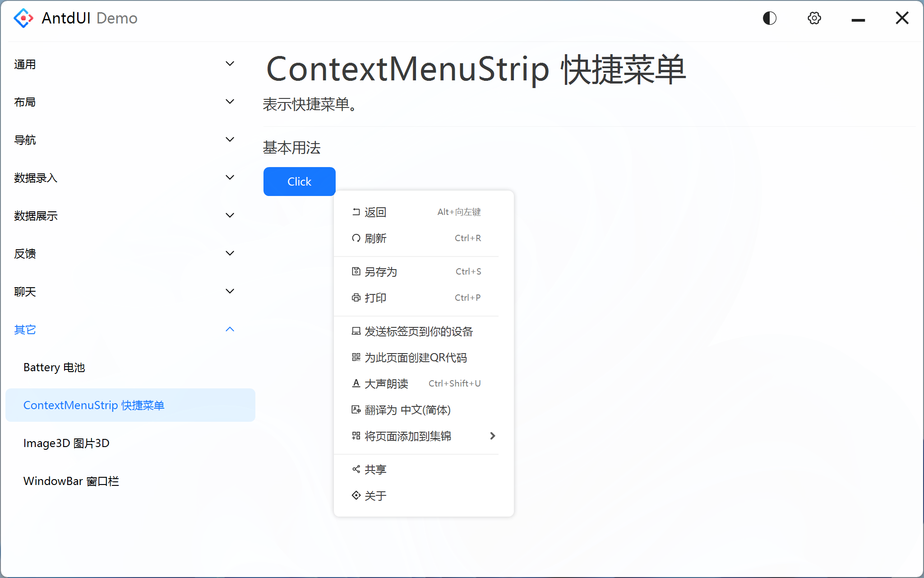
Task: Click the QR code icon for 为此页面创建QR代码
Action: (x=356, y=358)
